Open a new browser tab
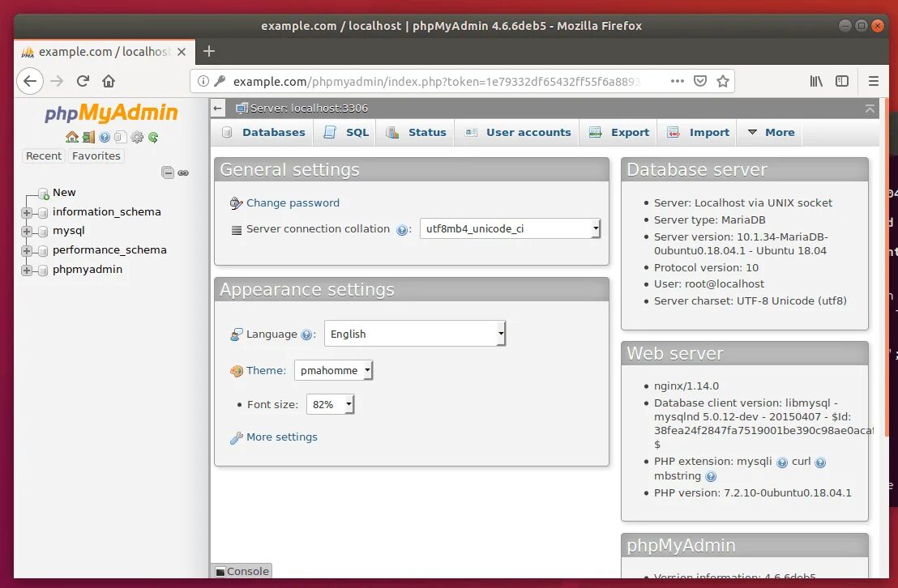898x588 pixels. point(209,51)
